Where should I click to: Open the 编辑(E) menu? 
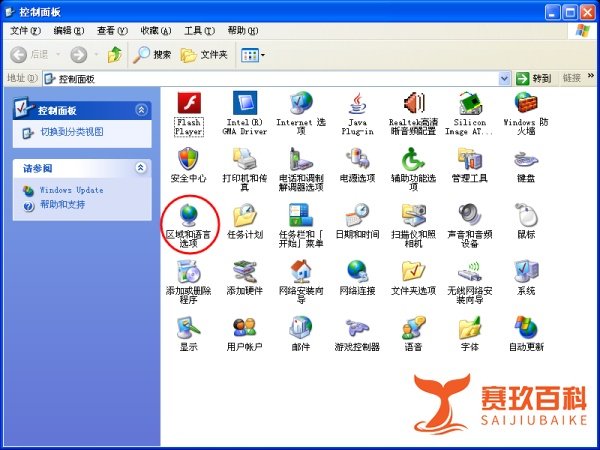pos(69,31)
